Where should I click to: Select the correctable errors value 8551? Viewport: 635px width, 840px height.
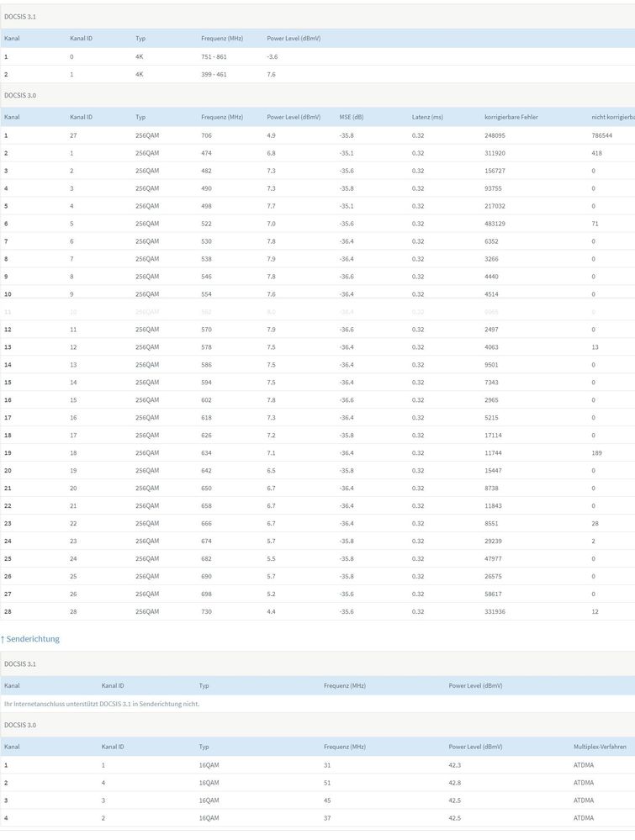(491, 524)
